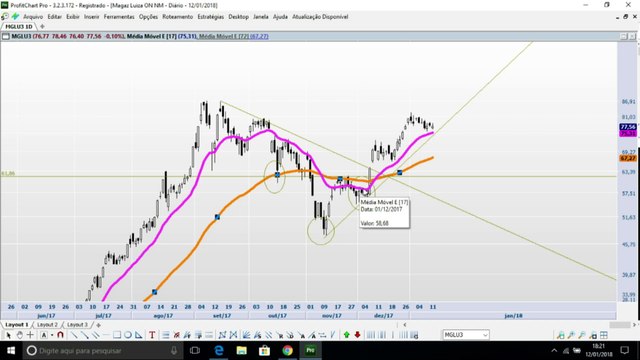The height and width of the screenshot is (360, 640).
Task: Open the Estratégias menu
Action: click(x=211, y=17)
